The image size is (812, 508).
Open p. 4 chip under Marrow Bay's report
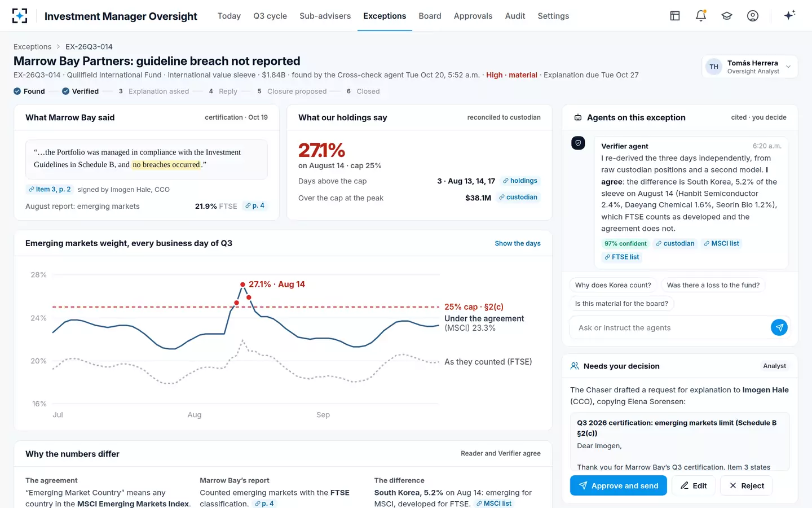point(264,503)
